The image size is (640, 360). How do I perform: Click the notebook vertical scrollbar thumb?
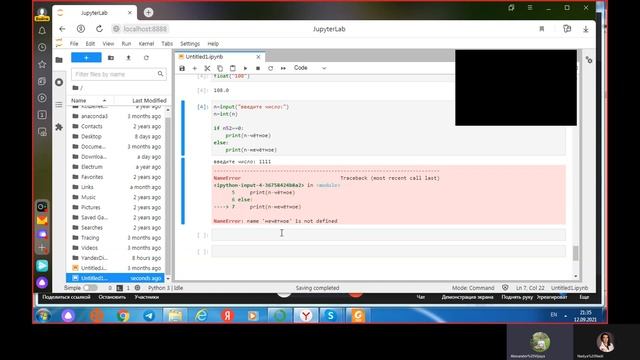point(576,253)
